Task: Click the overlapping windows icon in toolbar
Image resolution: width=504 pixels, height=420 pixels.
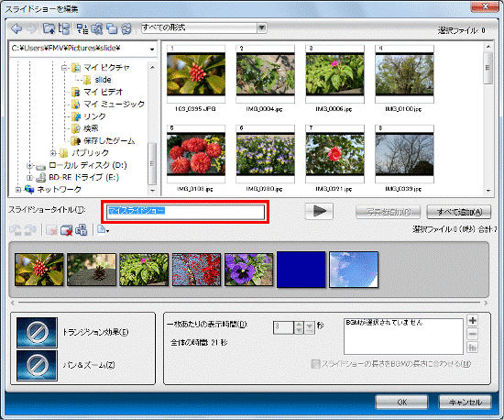Action: 112,28
